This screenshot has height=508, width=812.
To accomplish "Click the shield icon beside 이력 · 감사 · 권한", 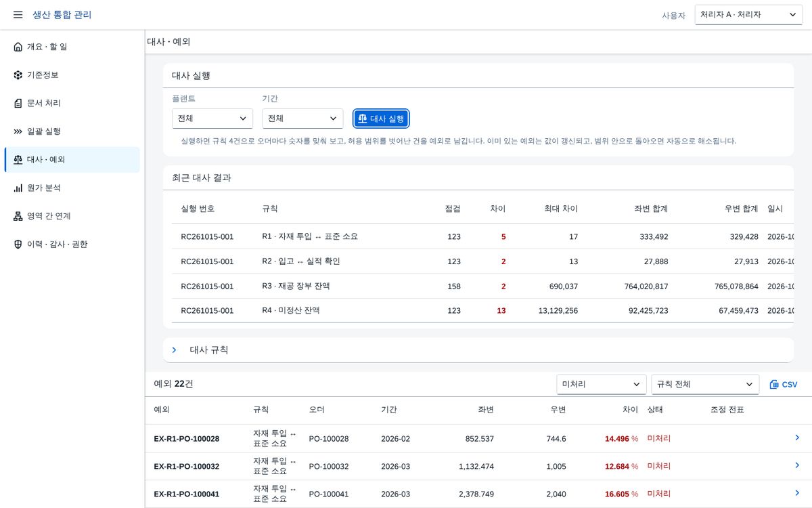I will (18, 245).
